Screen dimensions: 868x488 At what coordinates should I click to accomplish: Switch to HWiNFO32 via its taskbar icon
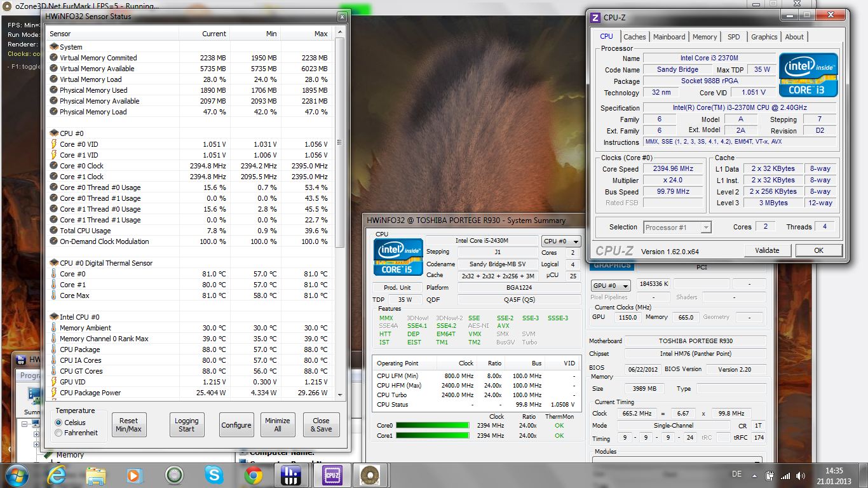[x=290, y=475]
